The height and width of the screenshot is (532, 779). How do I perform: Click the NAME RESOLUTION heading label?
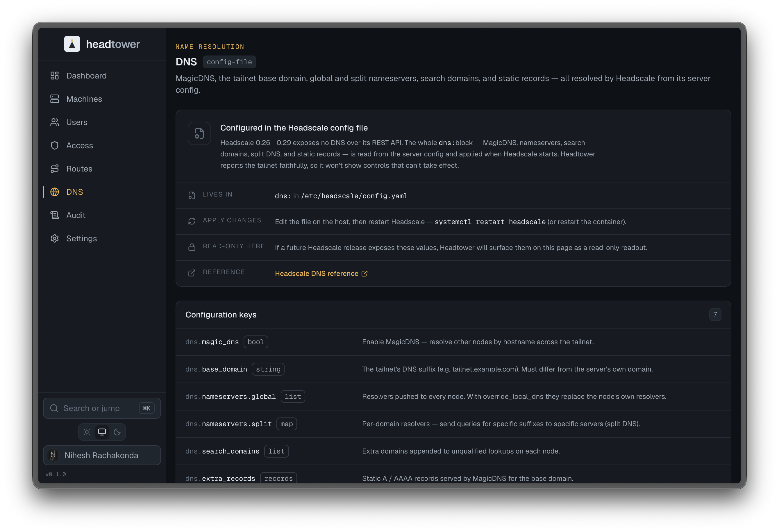pyautogui.click(x=210, y=47)
